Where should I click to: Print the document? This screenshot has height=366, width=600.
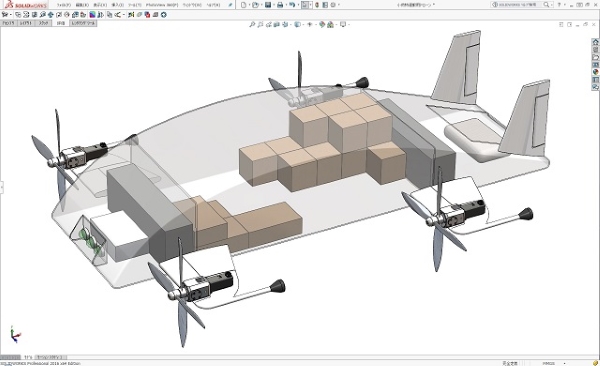280,5
